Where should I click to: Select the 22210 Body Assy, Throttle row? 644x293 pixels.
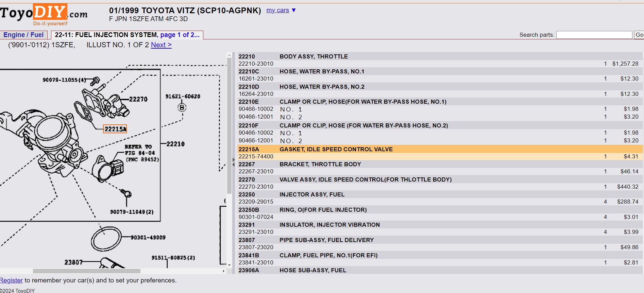pos(313,56)
